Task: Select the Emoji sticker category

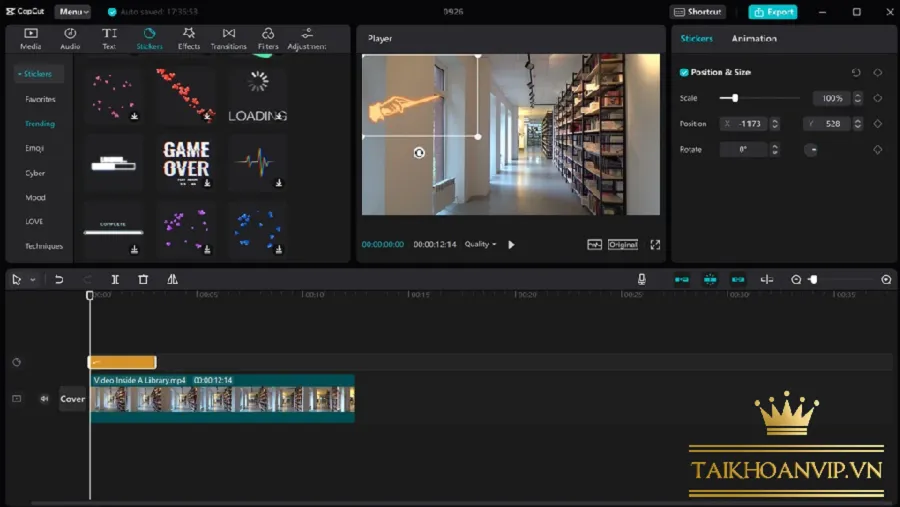Action: click(x=34, y=148)
